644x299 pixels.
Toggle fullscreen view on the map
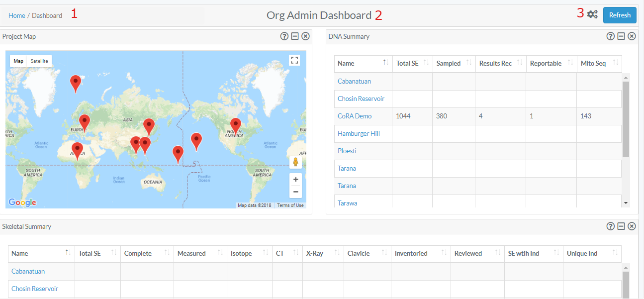pyautogui.click(x=294, y=60)
